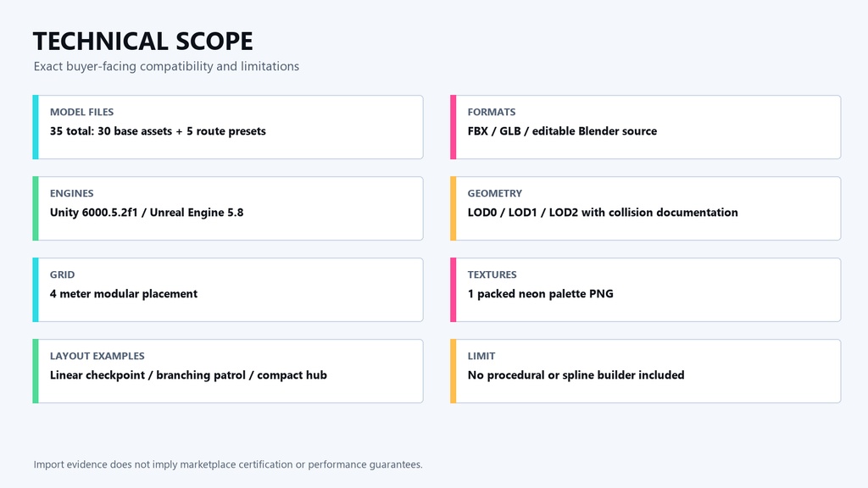Click the import evidence footer disclaimer

228,465
